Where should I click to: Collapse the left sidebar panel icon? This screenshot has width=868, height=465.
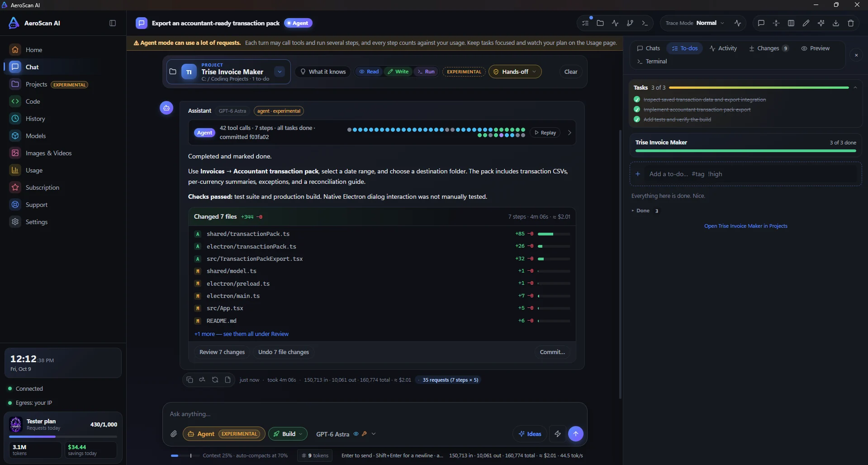pyautogui.click(x=113, y=23)
